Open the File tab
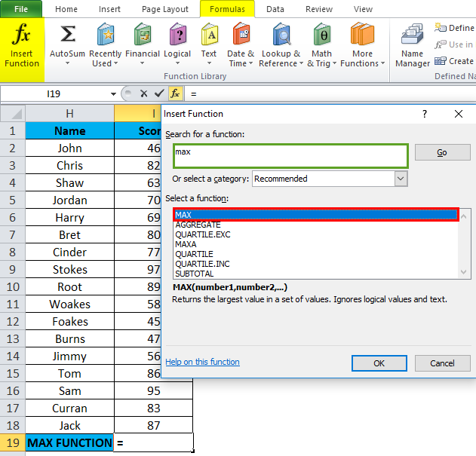Image resolution: width=476 pixels, height=456 pixels. coord(21,9)
